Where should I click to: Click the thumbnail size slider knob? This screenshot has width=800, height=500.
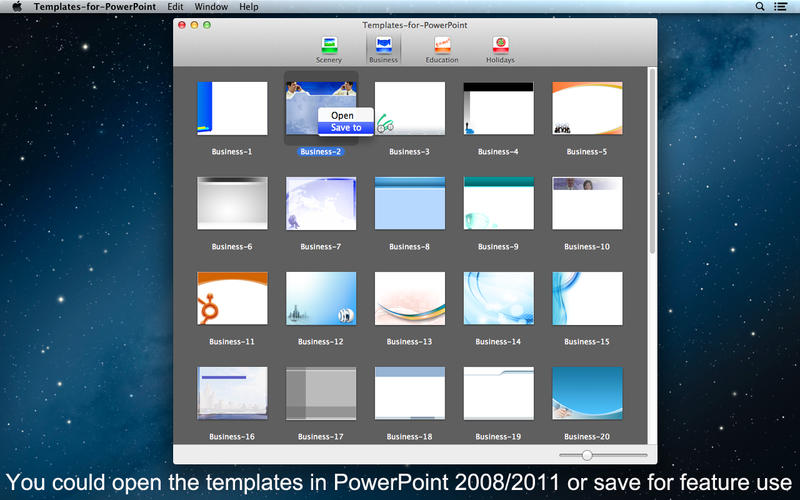point(587,455)
